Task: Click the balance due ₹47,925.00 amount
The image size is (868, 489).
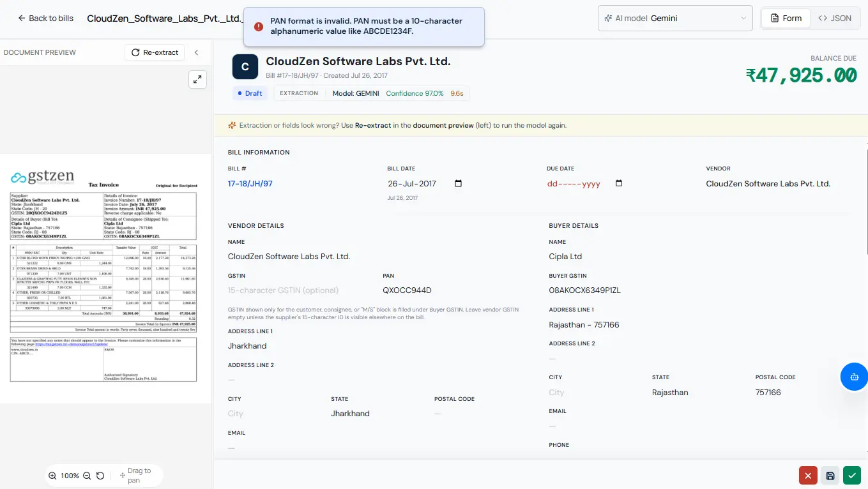Action: (801, 75)
